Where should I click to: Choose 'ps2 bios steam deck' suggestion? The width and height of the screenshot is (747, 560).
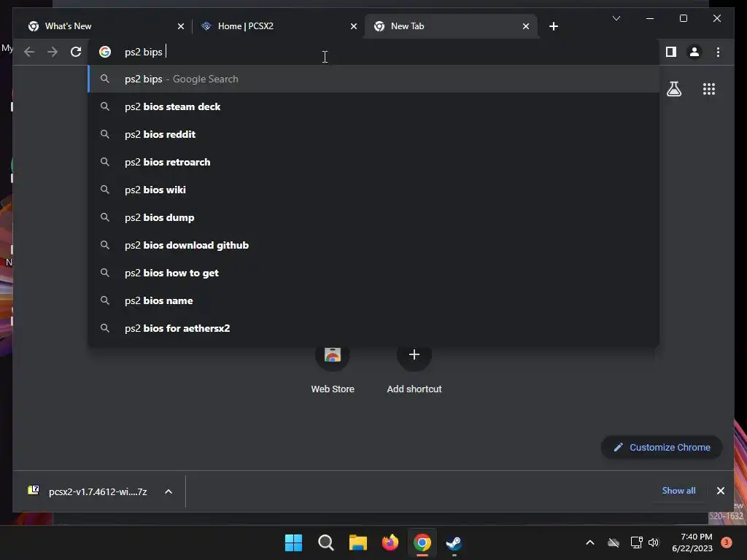[x=373, y=106]
